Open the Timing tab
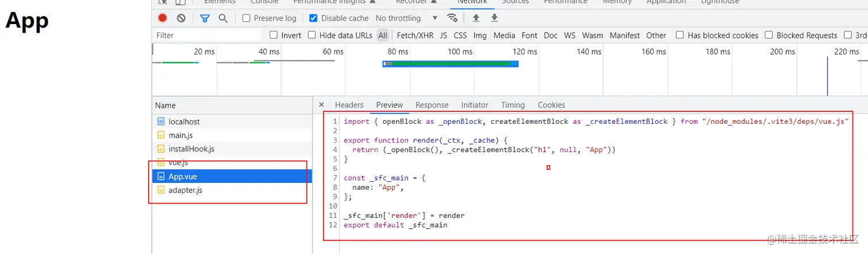 pyautogui.click(x=513, y=105)
